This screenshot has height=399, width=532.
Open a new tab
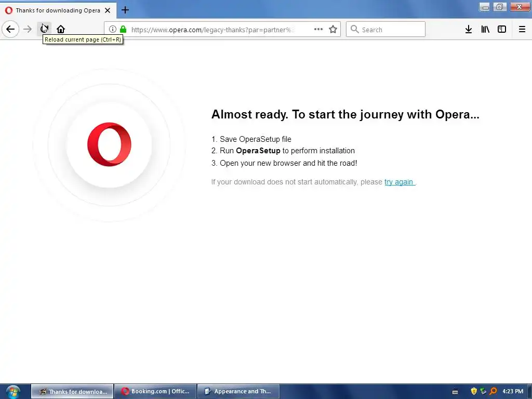(125, 10)
